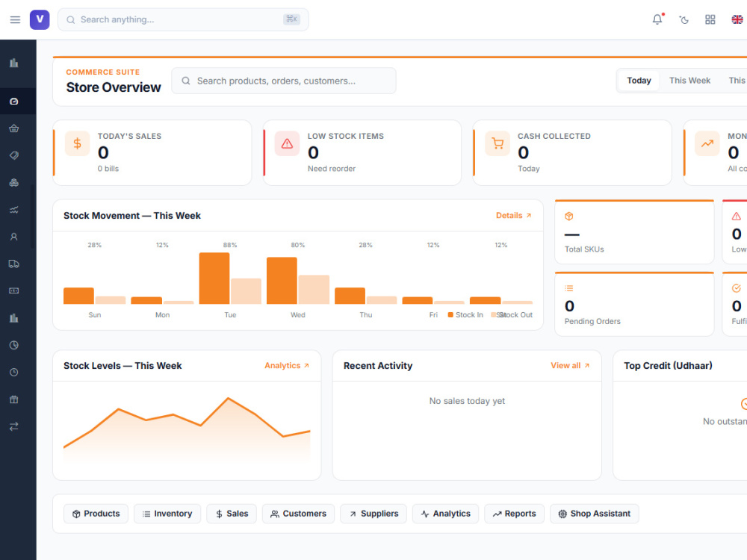Open the top buildings icon in sidebar
This screenshot has width=747, height=560.
13,63
